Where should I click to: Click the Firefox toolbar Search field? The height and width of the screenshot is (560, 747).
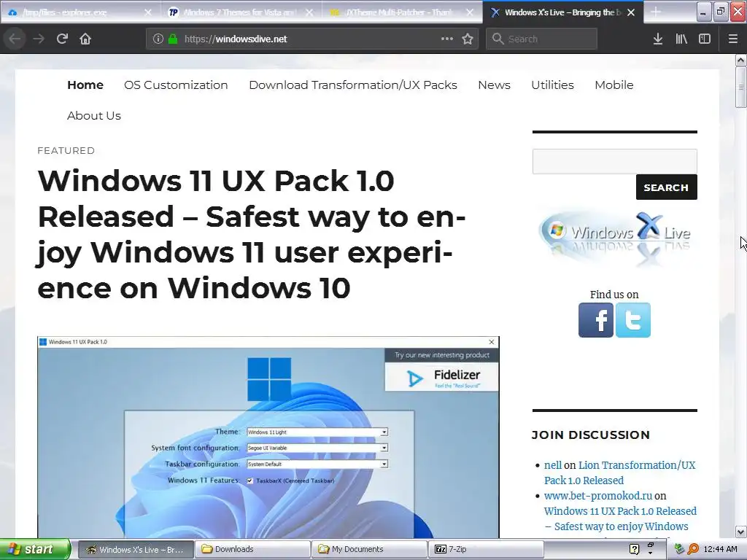pos(542,39)
